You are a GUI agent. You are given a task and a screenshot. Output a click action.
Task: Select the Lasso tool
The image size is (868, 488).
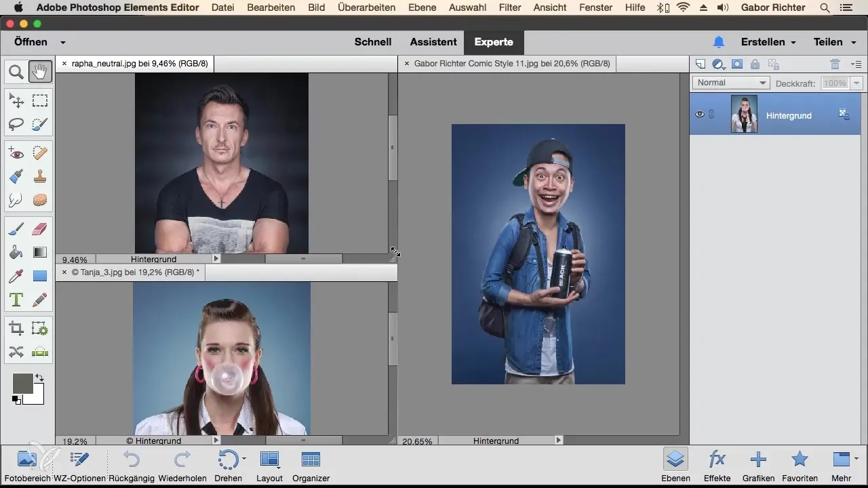(16, 124)
